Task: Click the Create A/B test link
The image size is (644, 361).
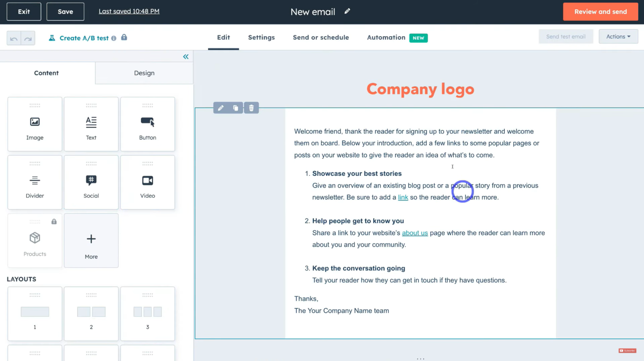Action: [84, 38]
